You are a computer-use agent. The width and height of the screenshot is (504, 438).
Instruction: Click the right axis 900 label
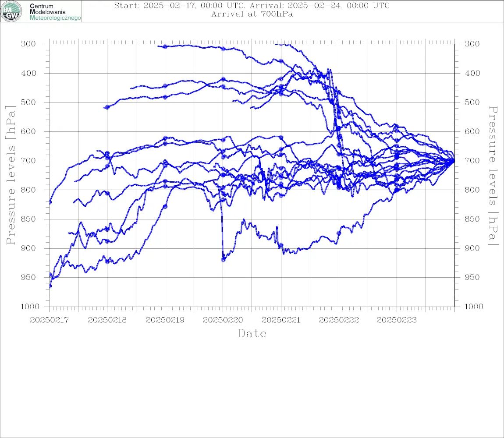coord(472,248)
